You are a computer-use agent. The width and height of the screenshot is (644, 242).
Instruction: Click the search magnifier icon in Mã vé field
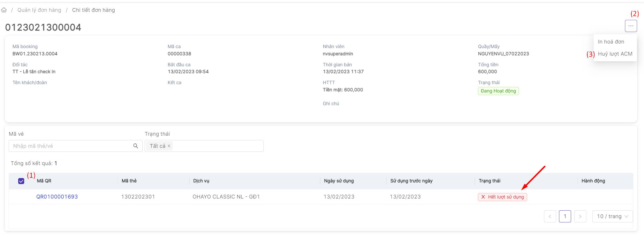point(135,146)
